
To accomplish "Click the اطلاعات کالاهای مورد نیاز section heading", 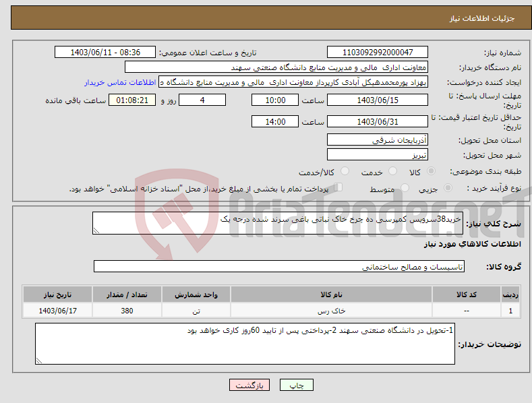I will [472, 244].
